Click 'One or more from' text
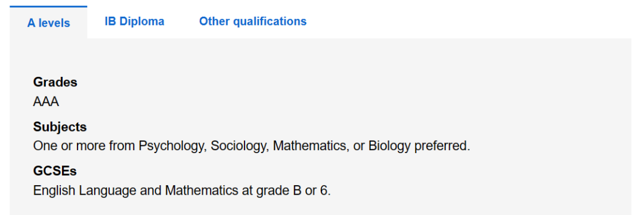Image resolution: width=644 pixels, height=215 pixels. 84,146
